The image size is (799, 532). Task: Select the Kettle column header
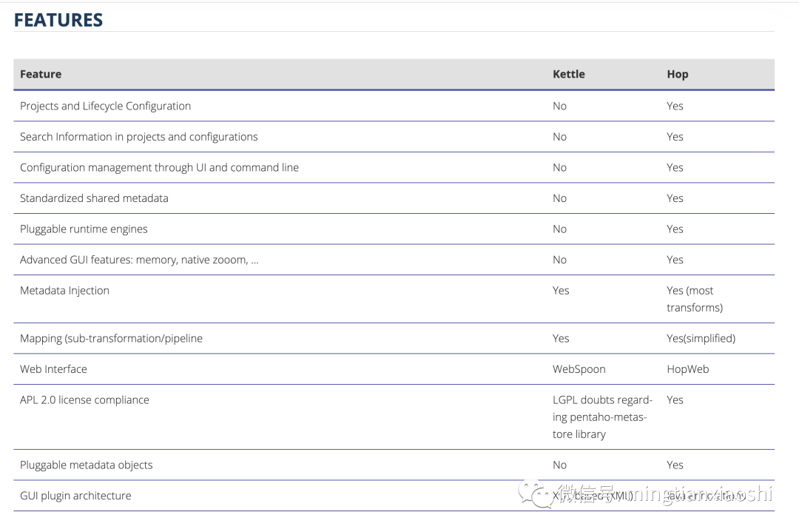(568, 74)
